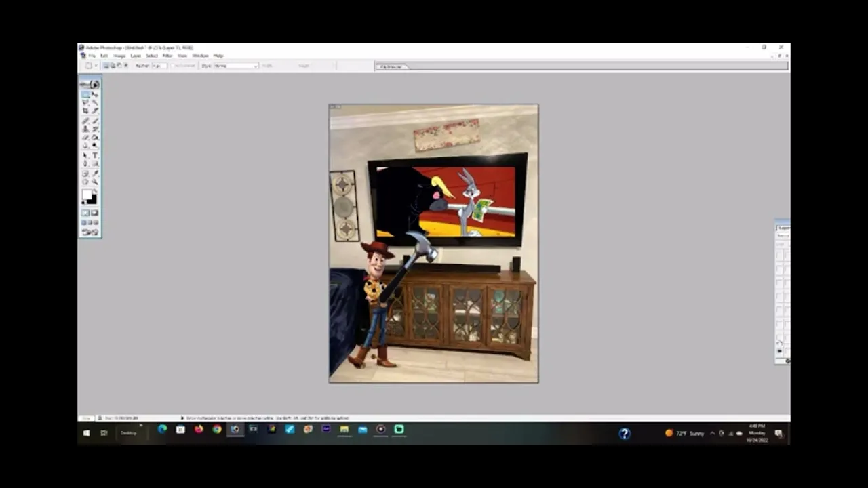Click the foreground color swatch
The width and height of the screenshot is (868, 488).
(86, 195)
